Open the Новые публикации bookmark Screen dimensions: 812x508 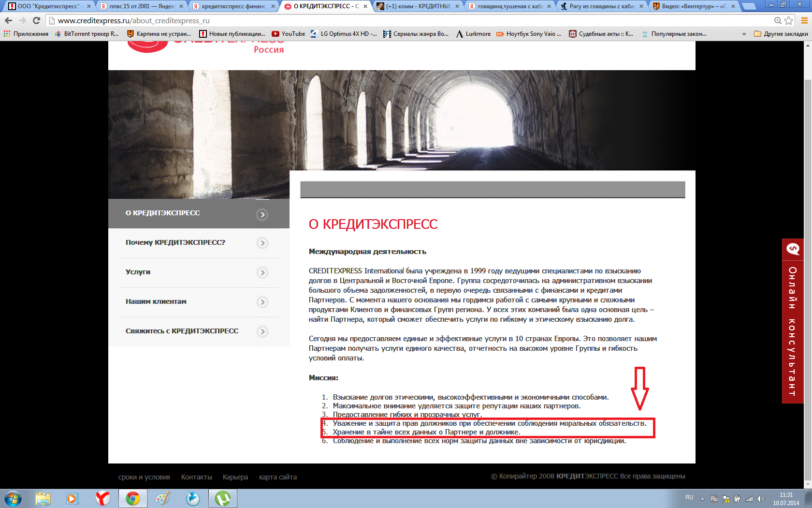(232, 34)
